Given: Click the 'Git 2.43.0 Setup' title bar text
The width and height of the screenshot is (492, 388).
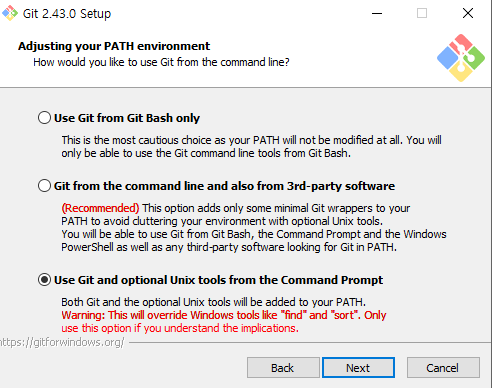Looking at the screenshot, I should click(x=67, y=14).
